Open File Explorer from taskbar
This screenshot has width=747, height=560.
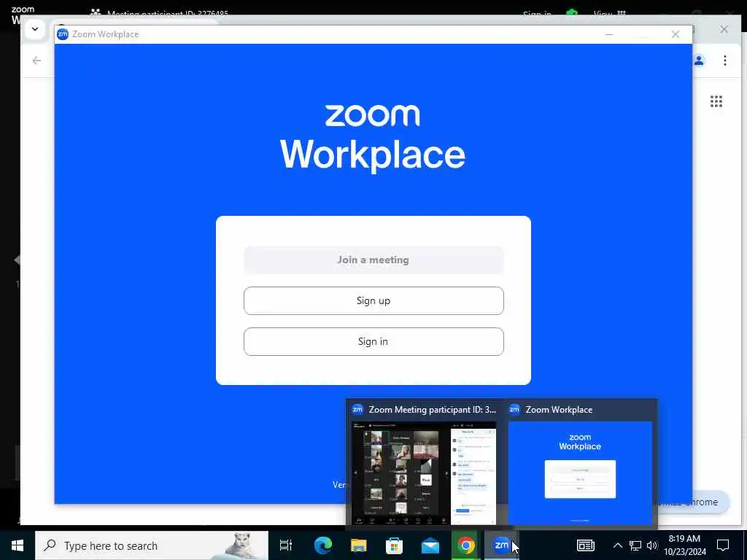click(x=359, y=545)
